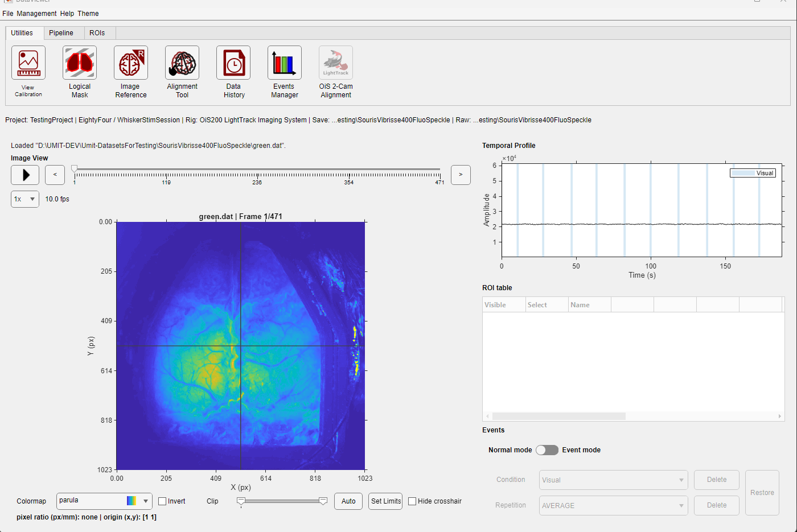Click the frame slider thumb
The height and width of the screenshot is (532, 797).
point(75,169)
